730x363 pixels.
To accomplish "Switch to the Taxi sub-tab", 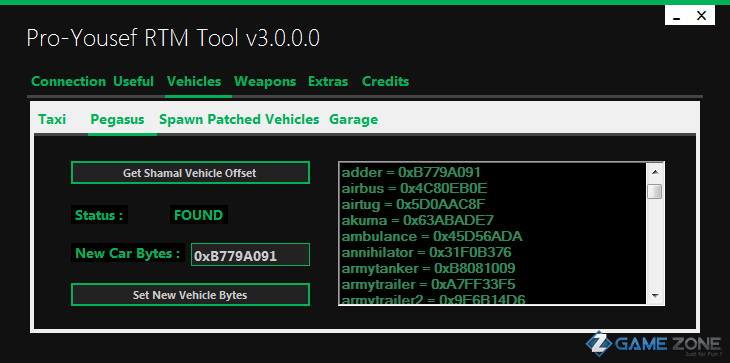I will point(52,120).
